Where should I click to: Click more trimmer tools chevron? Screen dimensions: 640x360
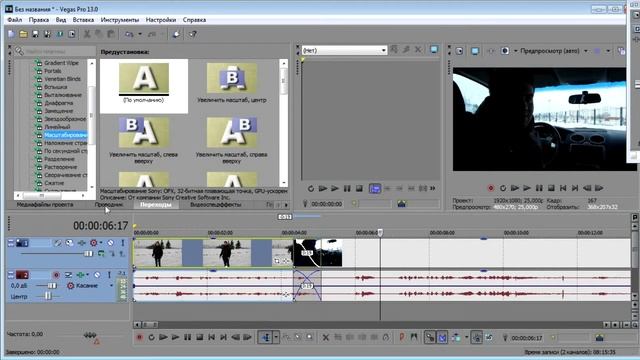click(x=433, y=188)
